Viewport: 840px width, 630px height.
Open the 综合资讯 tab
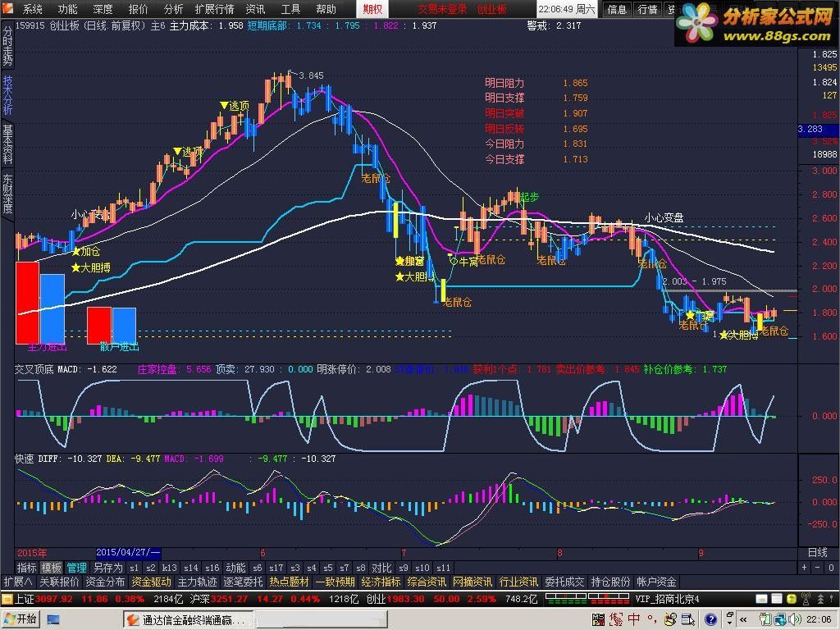(427, 582)
